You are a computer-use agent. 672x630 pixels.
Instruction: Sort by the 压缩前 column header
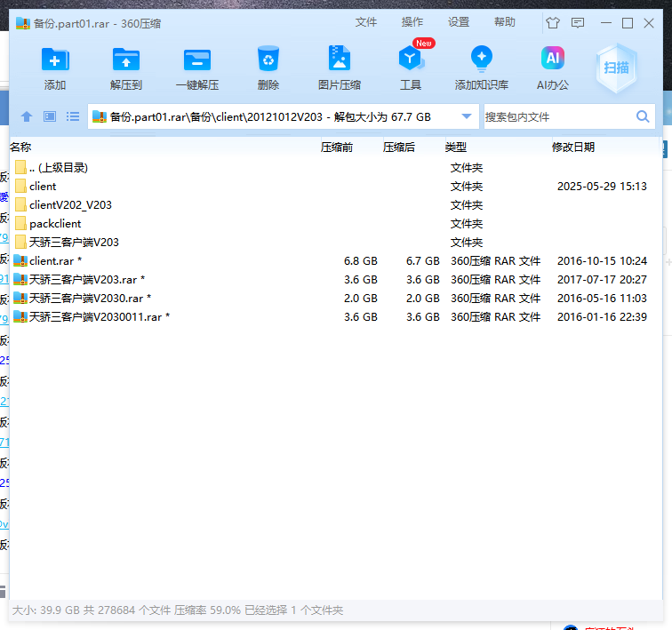click(336, 148)
